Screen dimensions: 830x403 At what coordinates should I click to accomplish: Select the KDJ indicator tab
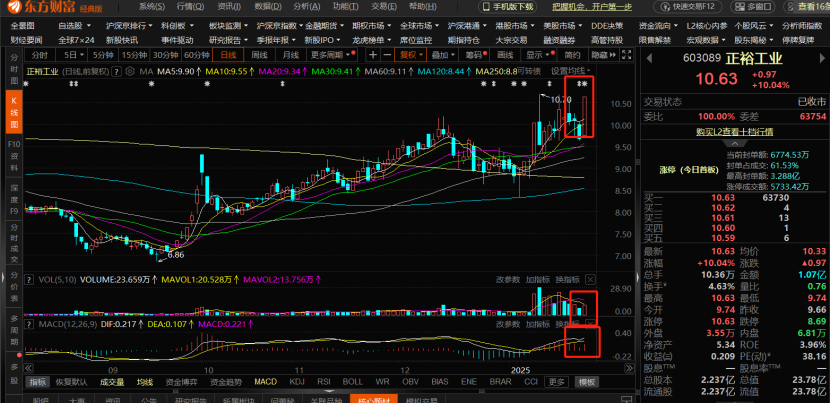297,381
